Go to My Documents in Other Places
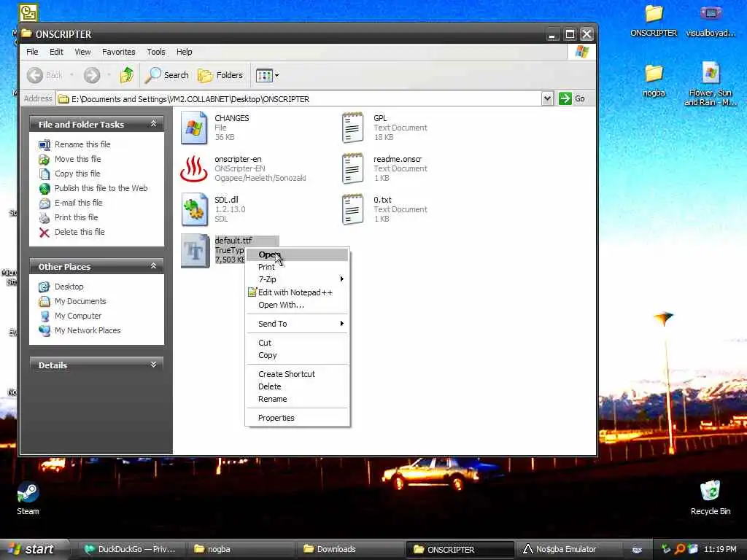The height and width of the screenshot is (560, 747). pyautogui.click(x=80, y=301)
